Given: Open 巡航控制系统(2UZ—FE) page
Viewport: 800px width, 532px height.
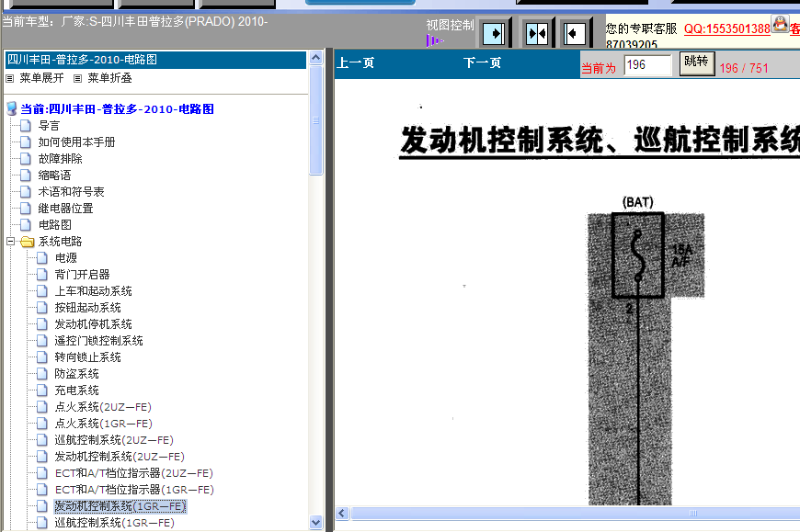Looking at the screenshot, I should [114, 440].
